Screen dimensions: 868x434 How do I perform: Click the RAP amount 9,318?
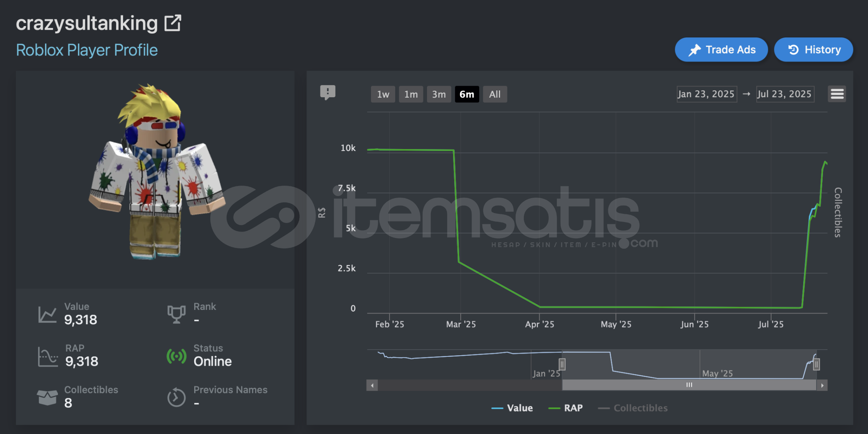coord(82,362)
